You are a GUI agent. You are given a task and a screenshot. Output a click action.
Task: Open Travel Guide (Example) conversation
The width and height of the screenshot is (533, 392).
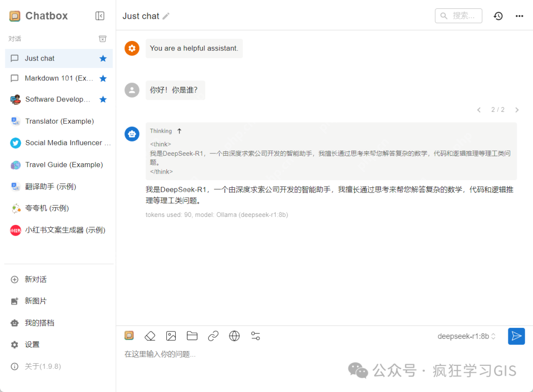59,165
